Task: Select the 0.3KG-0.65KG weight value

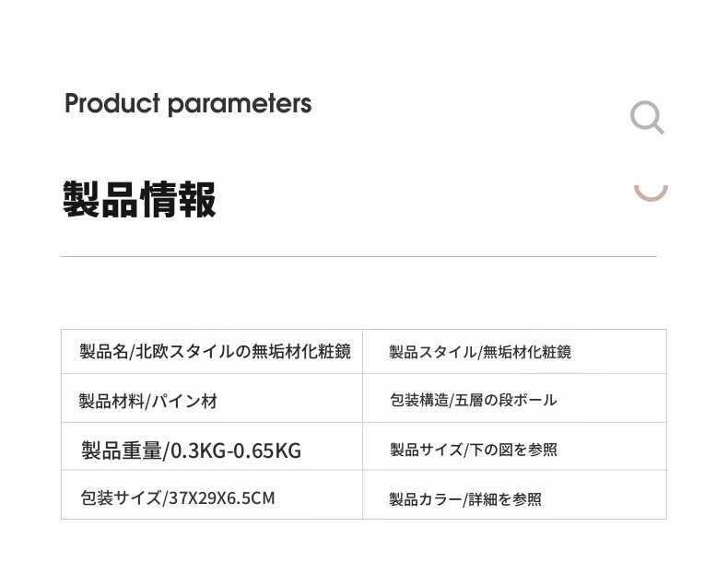Action: coord(235,450)
